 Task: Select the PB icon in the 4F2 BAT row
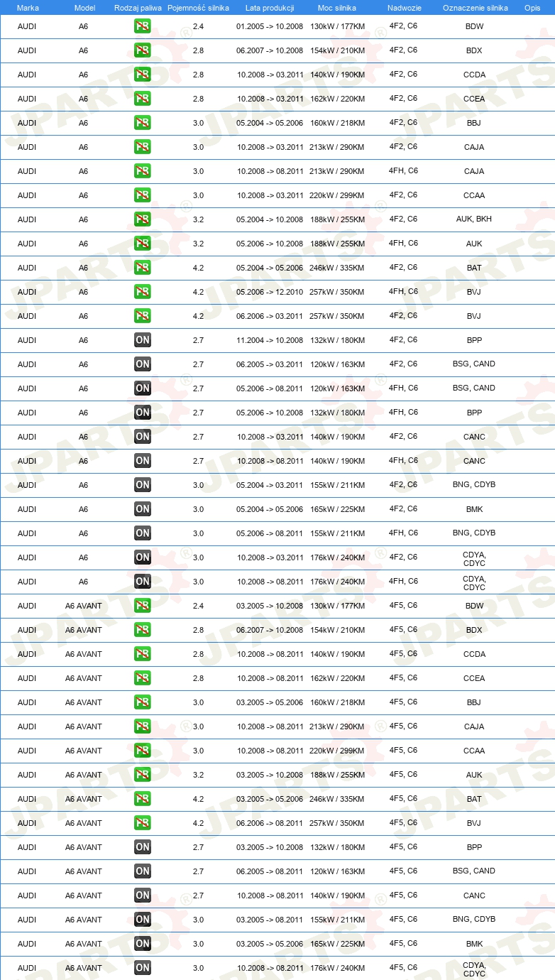click(143, 268)
